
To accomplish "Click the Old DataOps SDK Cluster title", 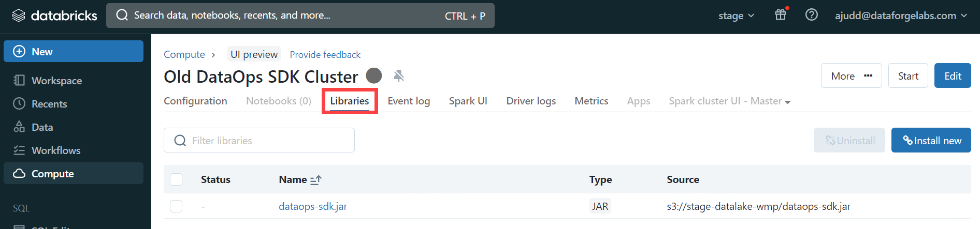I will point(261,77).
